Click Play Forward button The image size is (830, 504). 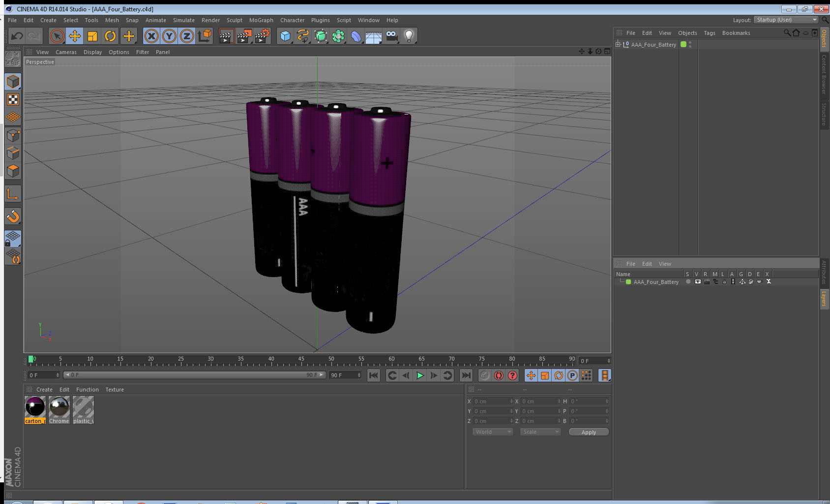420,375
